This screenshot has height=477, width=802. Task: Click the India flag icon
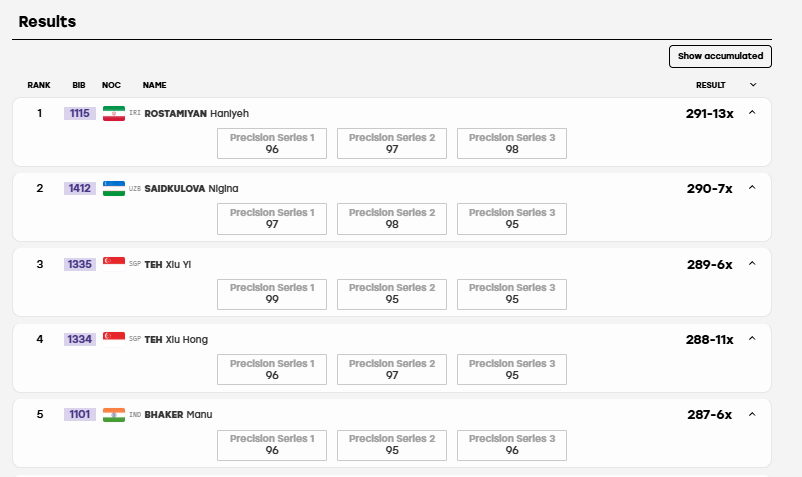[114, 414]
